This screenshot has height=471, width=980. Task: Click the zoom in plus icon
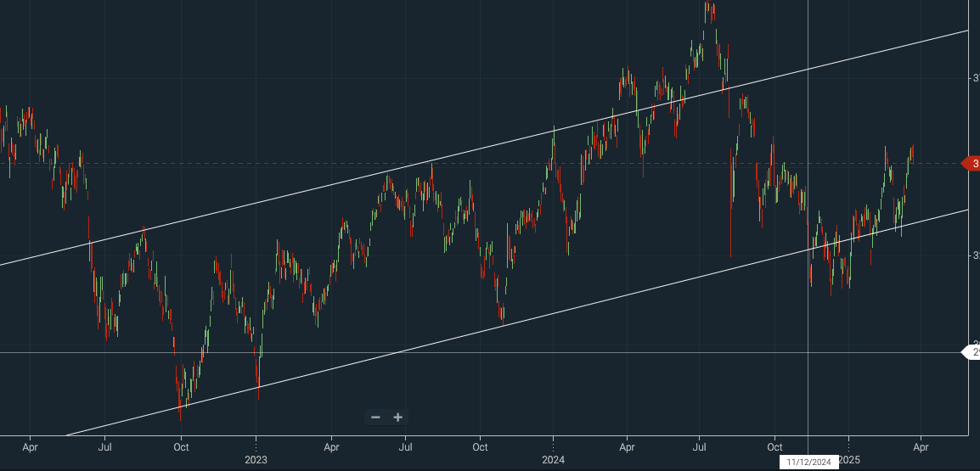[x=397, y=417]
